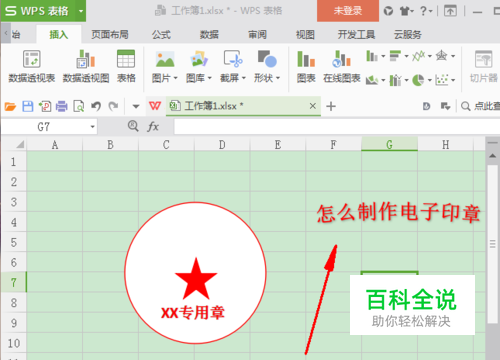This screenshot has height=360, width=500.
Task: Click the 点此查找 search command box
Action: [480, 106]
